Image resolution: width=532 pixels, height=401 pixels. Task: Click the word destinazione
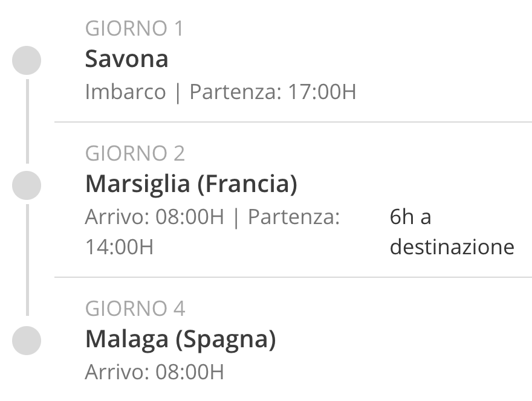click(x=452, y=247)
